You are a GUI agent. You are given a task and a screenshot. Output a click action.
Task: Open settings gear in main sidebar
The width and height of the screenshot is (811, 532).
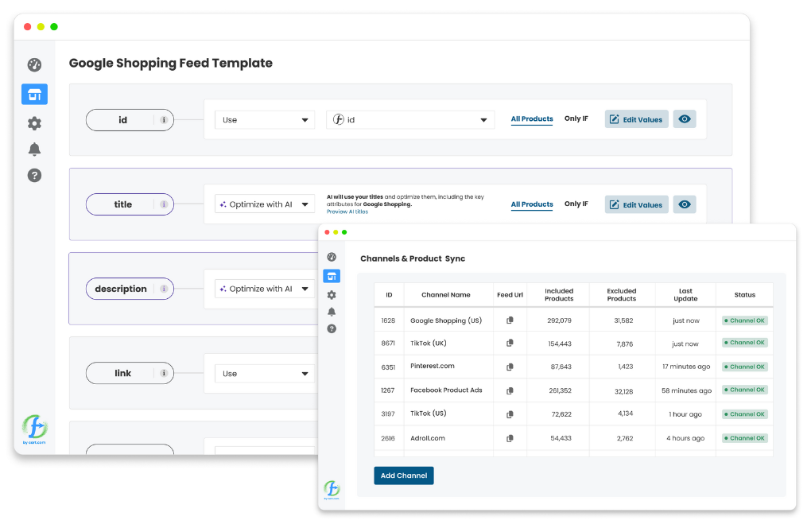[34, 123]
